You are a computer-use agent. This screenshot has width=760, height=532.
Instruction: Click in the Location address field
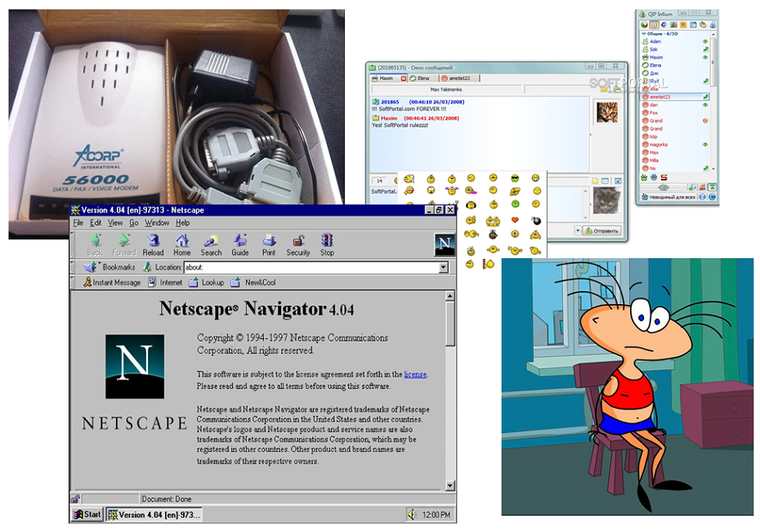(x=311, y=267)
